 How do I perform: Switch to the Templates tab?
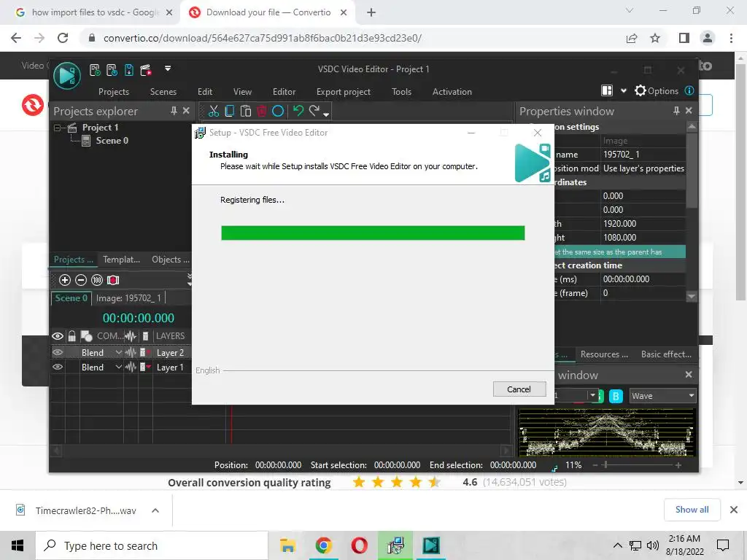click(x=122, y=260)
